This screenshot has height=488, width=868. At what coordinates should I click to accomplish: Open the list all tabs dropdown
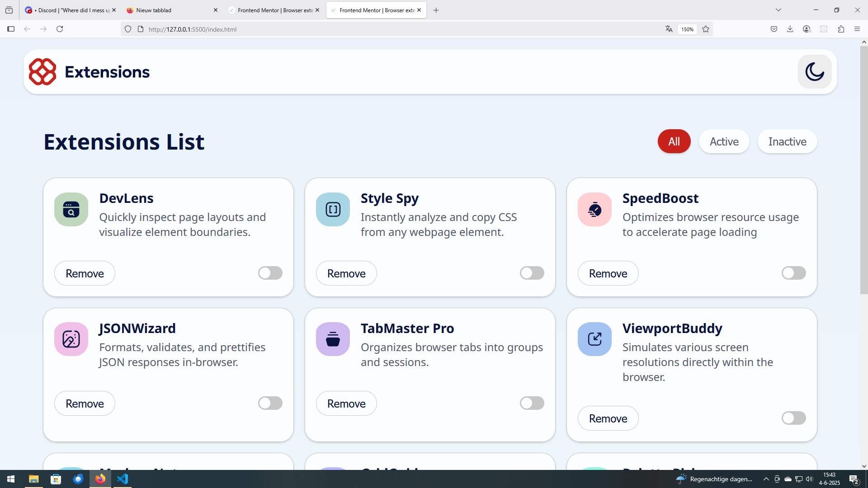pyautogui.click(x=778, y=10)
